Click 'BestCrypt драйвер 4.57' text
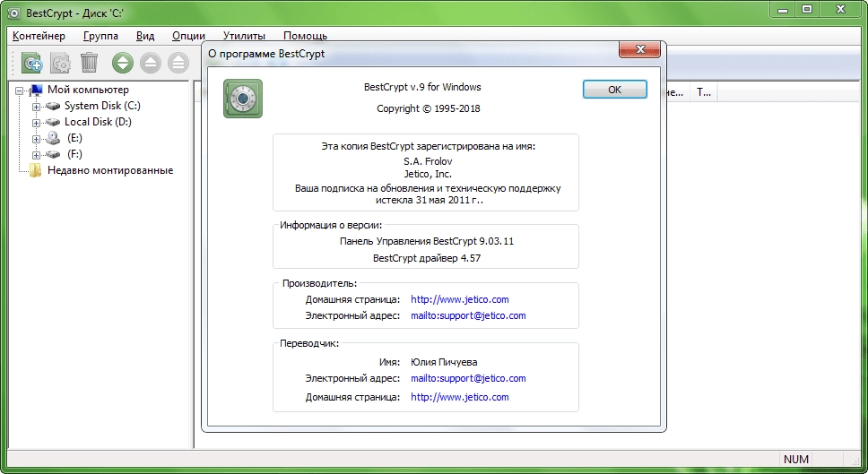Viewport: 868px width, 474px height. tap(427, 258)
